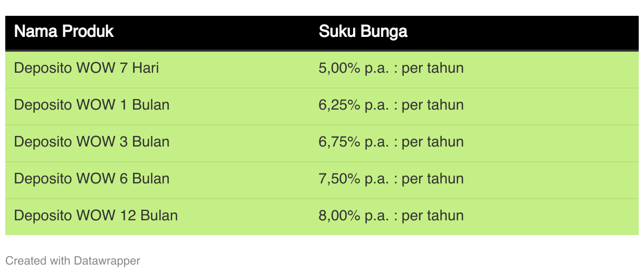Click 'per tahun' text in 12 Bulan row

(x=433, y=216)
